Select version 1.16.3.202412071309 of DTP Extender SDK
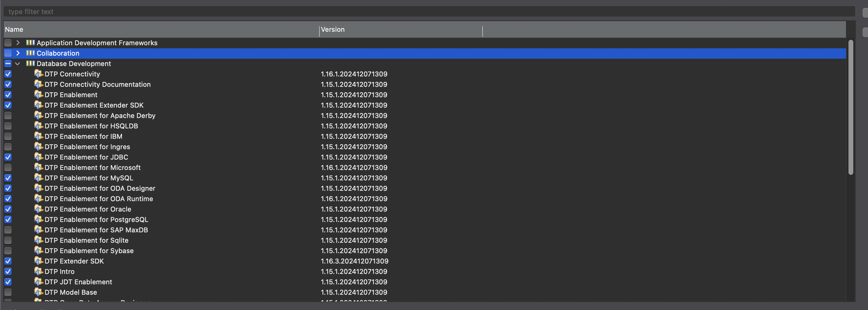Viewport: 868px width, 310px height. (x=355, y=261)
